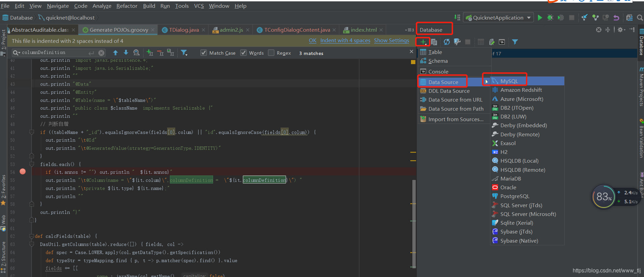Toggle the Match Case checkbox

point(204,53)
